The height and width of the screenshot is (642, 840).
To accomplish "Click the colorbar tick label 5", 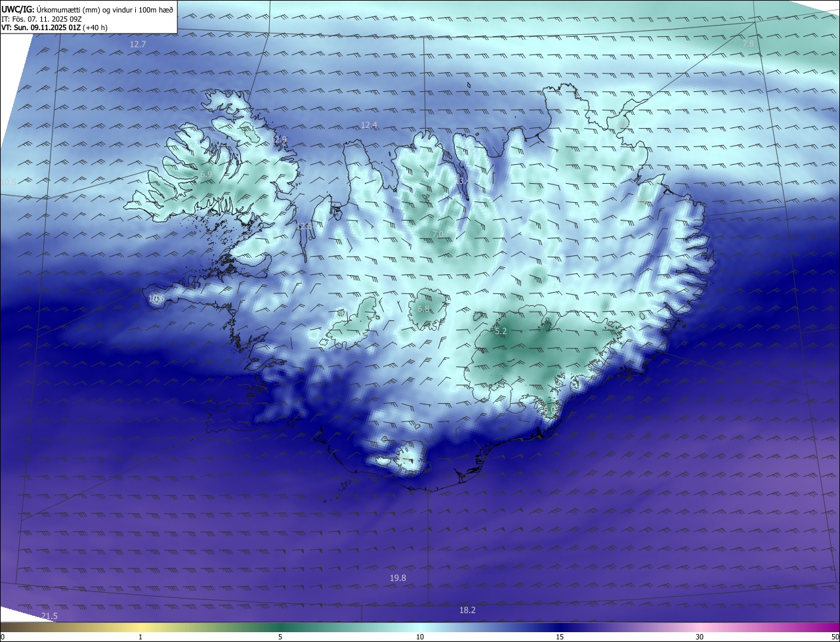I will click(x=280, y=637).
